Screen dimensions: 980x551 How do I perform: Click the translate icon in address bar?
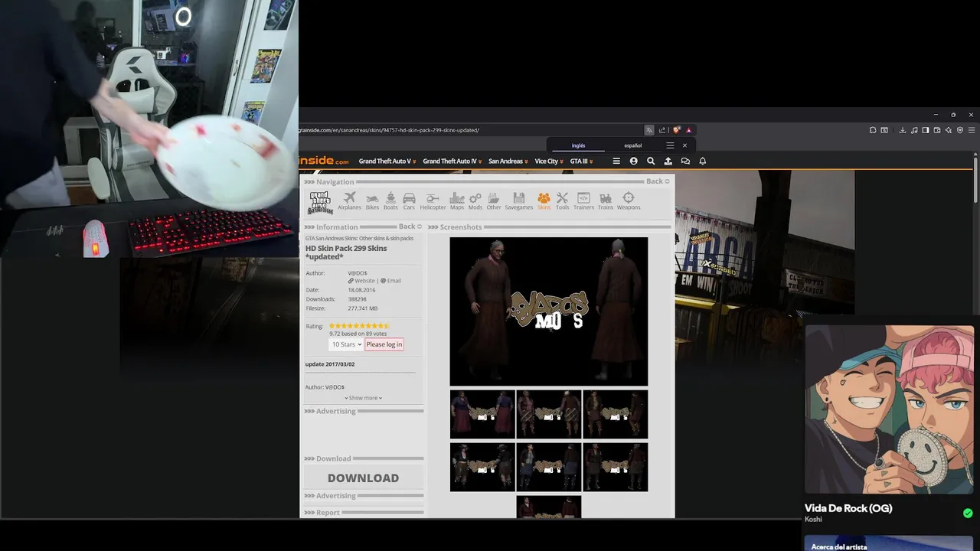[649, 130]
